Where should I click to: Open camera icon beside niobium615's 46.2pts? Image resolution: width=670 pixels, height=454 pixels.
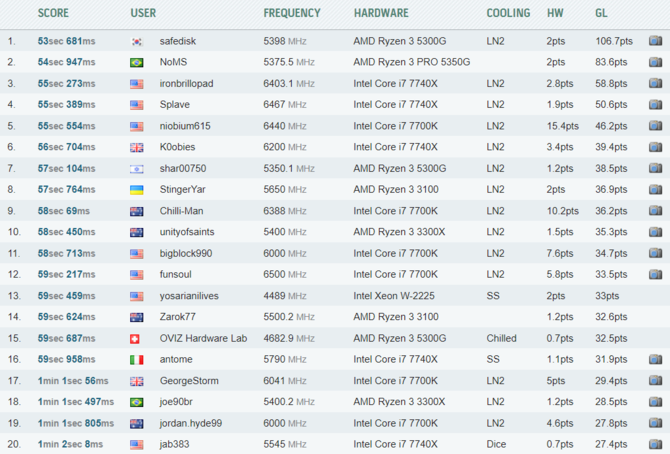pyautogui.click(x=655, y=126)
